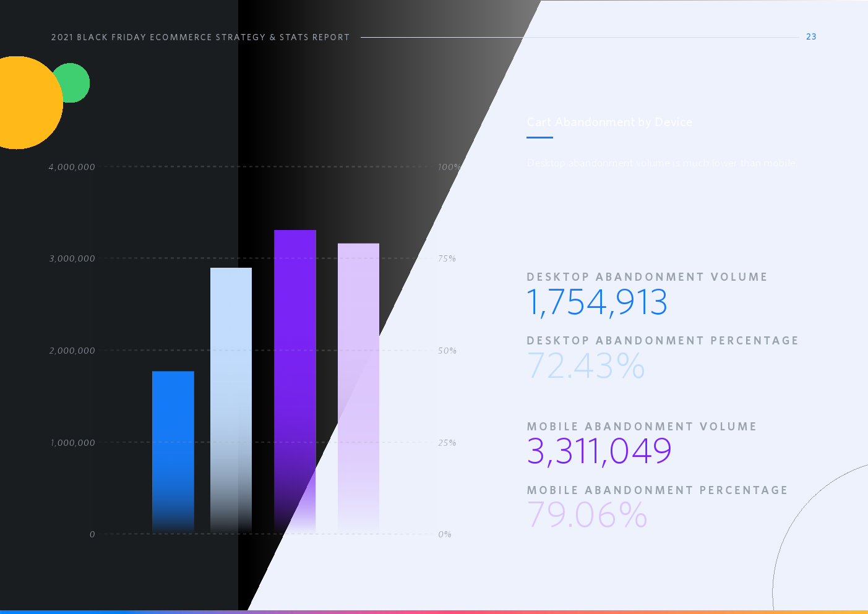Click the 79.06% mobile percentage value
This screenshot has height=614, width=868.
click(587, 515)
